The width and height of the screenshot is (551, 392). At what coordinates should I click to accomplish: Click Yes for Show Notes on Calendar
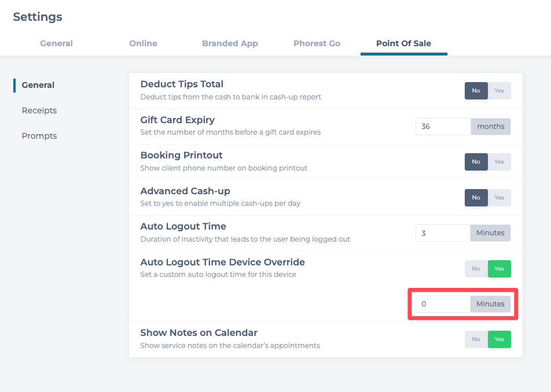point(499,339)
